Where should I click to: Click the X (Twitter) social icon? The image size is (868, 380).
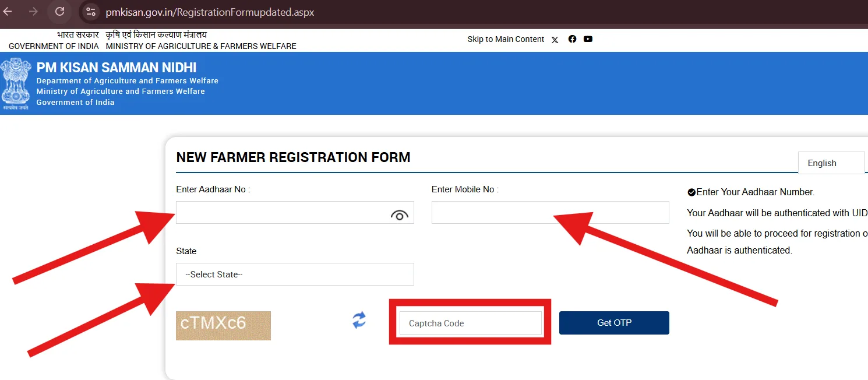(555, 40)
